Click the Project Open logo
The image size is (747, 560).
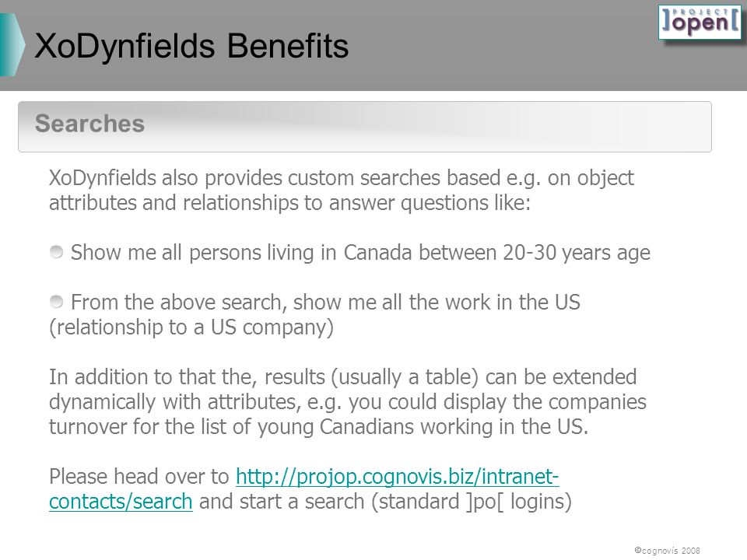(700, 23)
